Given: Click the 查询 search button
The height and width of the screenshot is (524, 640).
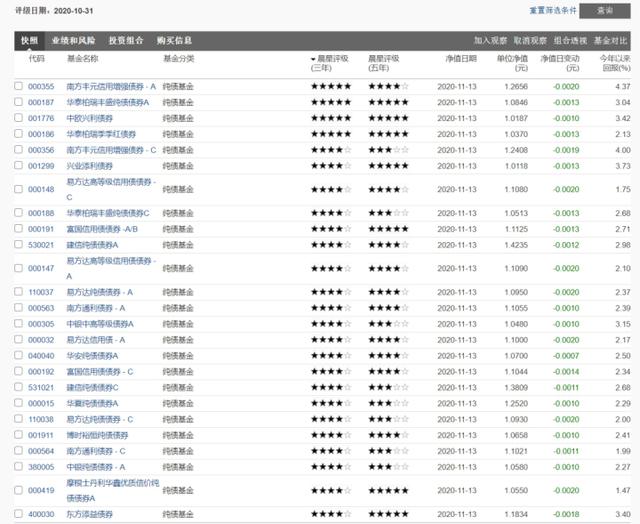Looking at the screenshot, I should 604,10.
